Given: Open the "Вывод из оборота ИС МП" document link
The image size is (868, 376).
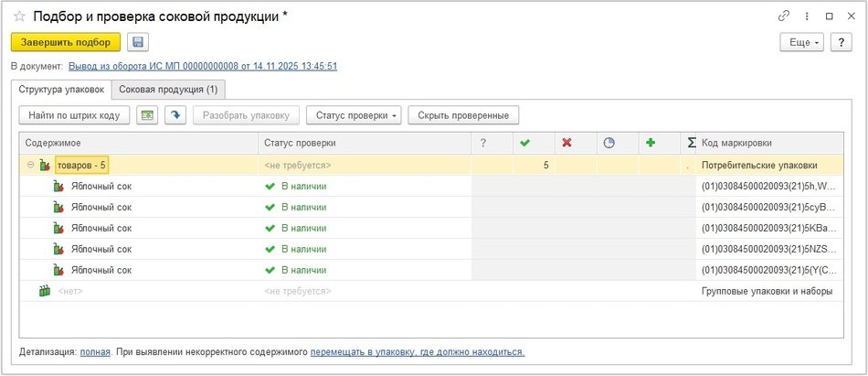Looking at the screenshot, I should [203, 67].
